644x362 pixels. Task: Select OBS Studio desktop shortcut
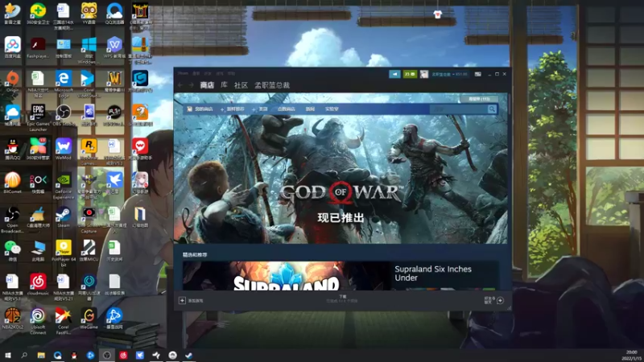coord(64,115)
